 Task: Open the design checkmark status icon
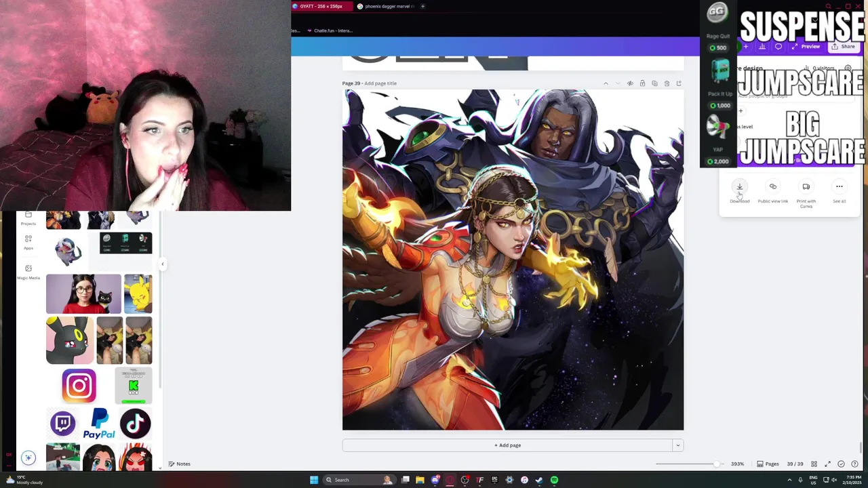click(841, 464)
